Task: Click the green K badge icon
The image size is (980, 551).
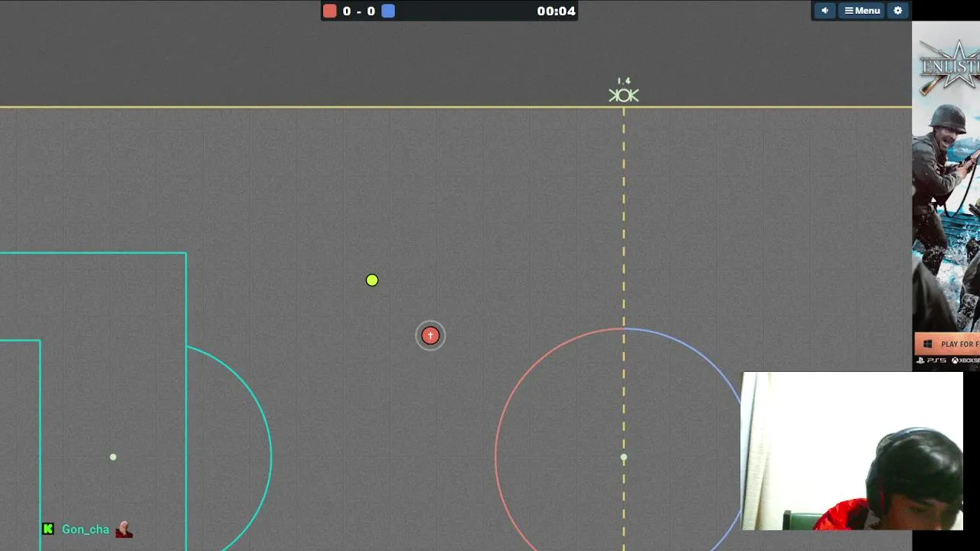Action: coord(48,529)
